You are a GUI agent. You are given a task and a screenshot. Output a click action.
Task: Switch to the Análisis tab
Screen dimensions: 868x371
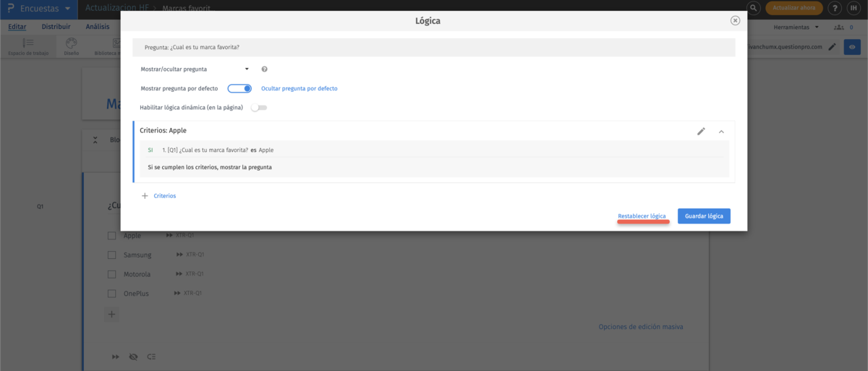pyautogui.click(x=98, y=27)
